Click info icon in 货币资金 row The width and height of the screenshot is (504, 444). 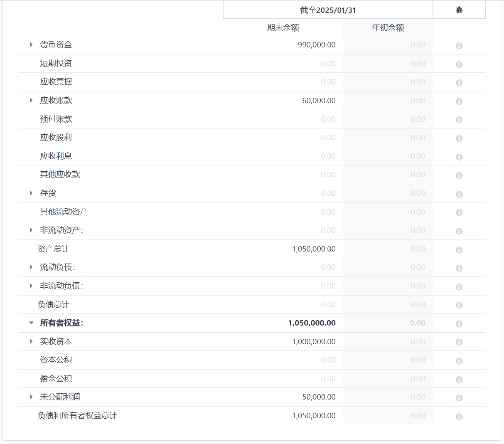(459, 46)
